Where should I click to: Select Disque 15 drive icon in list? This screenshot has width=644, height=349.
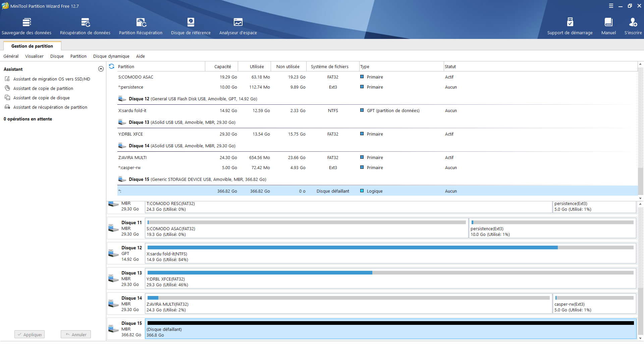click(122, 179)
